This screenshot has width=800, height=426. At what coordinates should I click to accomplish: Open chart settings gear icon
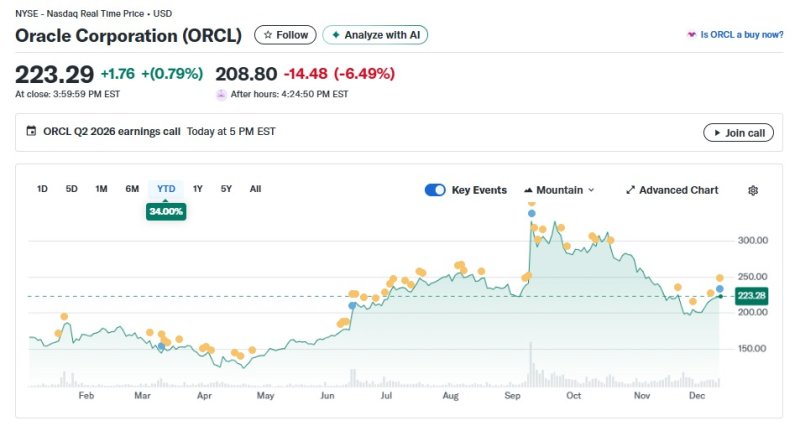[x=753, y=190]
